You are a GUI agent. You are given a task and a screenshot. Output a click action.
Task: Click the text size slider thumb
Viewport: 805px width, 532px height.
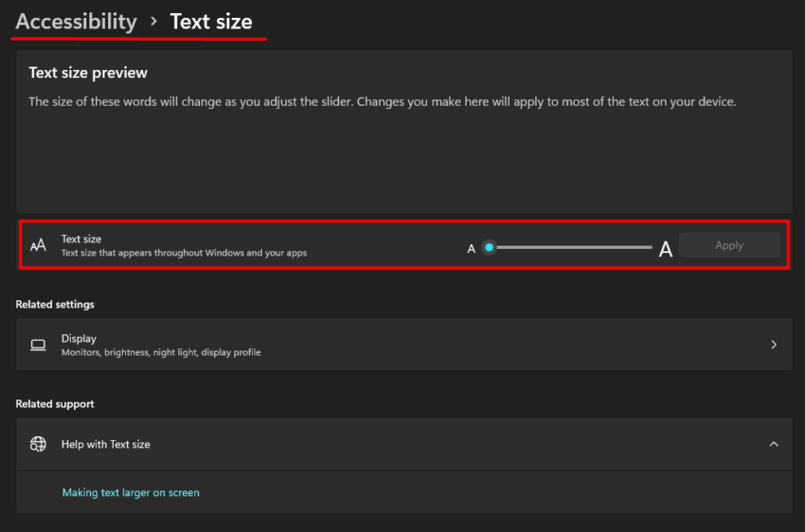(490, 247)
